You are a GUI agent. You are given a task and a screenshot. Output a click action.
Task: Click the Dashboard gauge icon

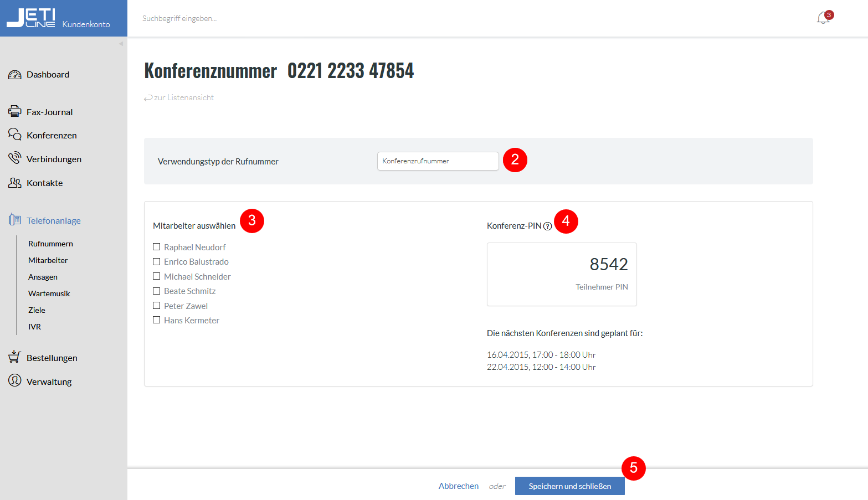[x=15, y=75]
